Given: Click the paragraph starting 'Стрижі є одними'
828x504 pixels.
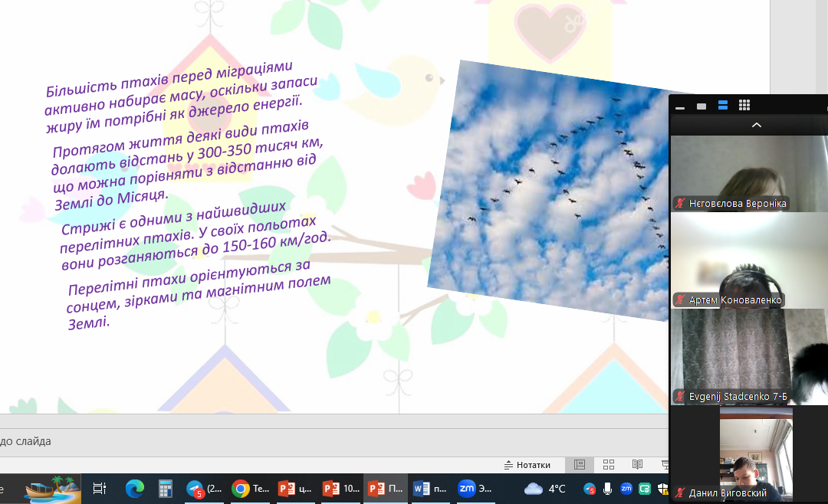Looking at the screenshot, I should (x=195, y=235).
